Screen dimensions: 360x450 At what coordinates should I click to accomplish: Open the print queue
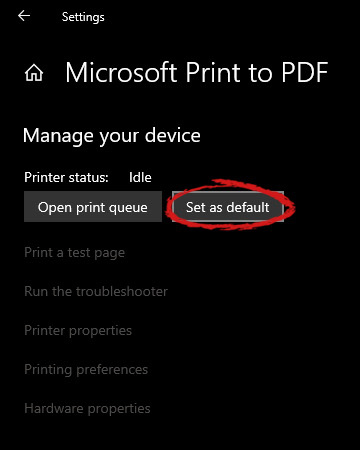(93, 207)
